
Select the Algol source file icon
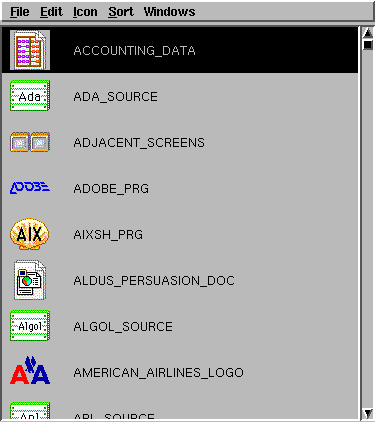(30, 326)
